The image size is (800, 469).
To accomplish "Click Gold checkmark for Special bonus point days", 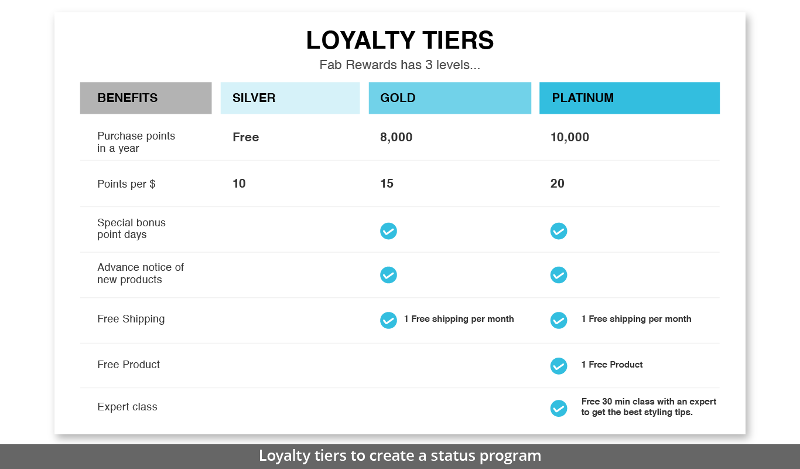I will point(388,231).
